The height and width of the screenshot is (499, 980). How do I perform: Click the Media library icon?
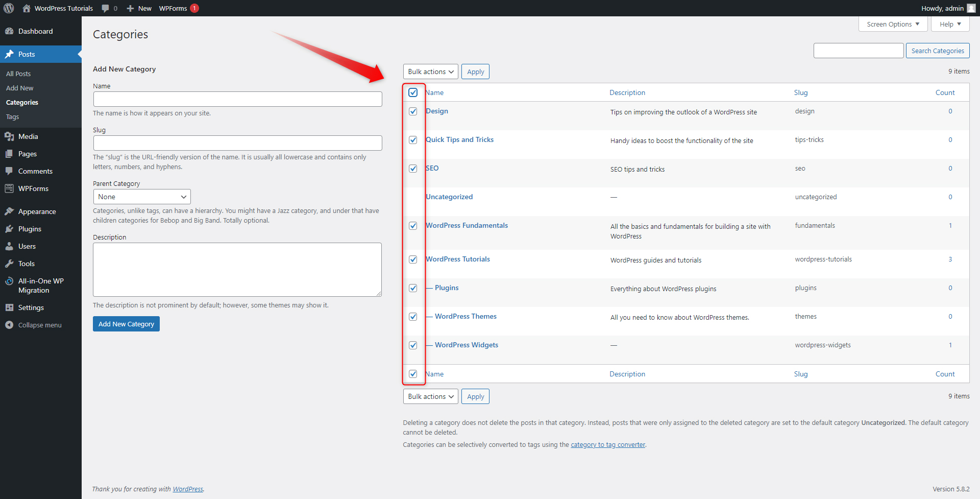(x=9, y=136)
